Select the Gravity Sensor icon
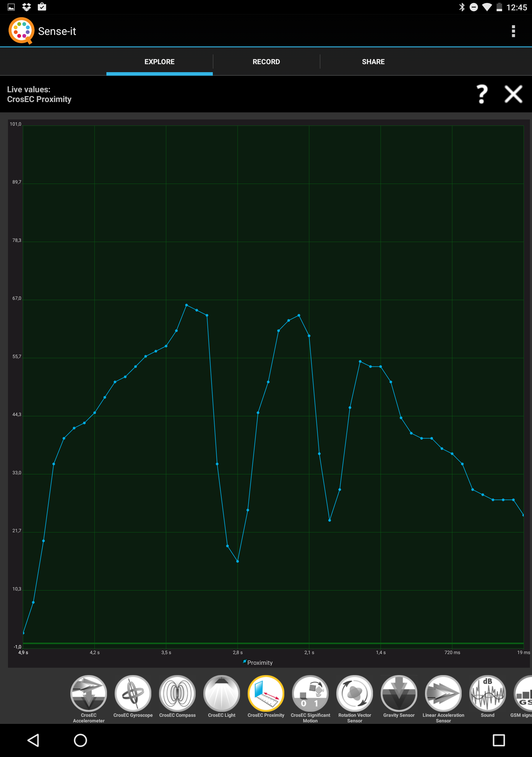The width and height of the screenshot is (532, 757). pyautogui.click(x=399, y=693)
